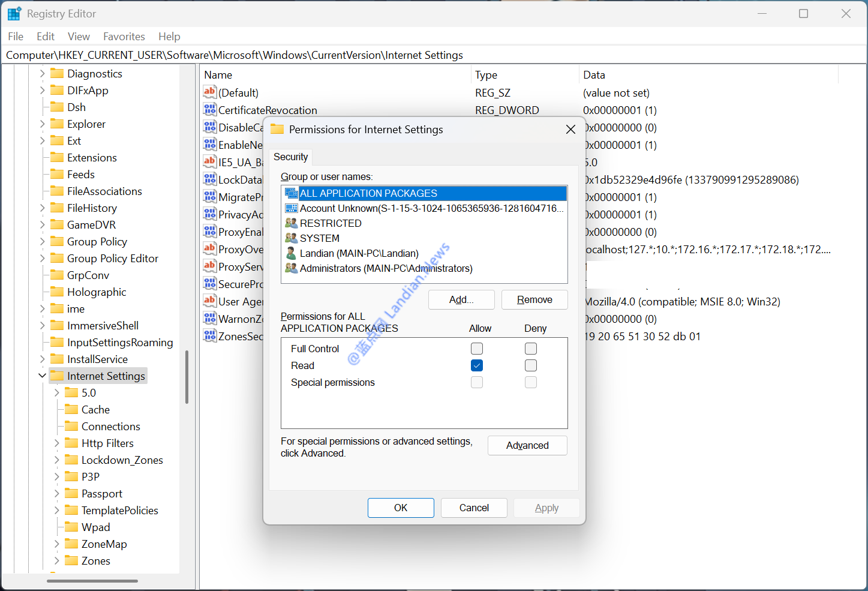
Task: Click the SecurePr DWORD value icon
Action: click(209, 283)
